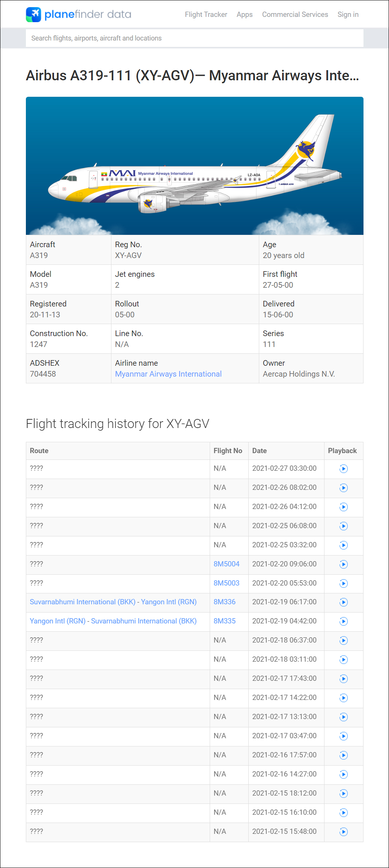
Task: Play back the 2021-02-16 14:27:00 flight
Action: click(344, 774)
